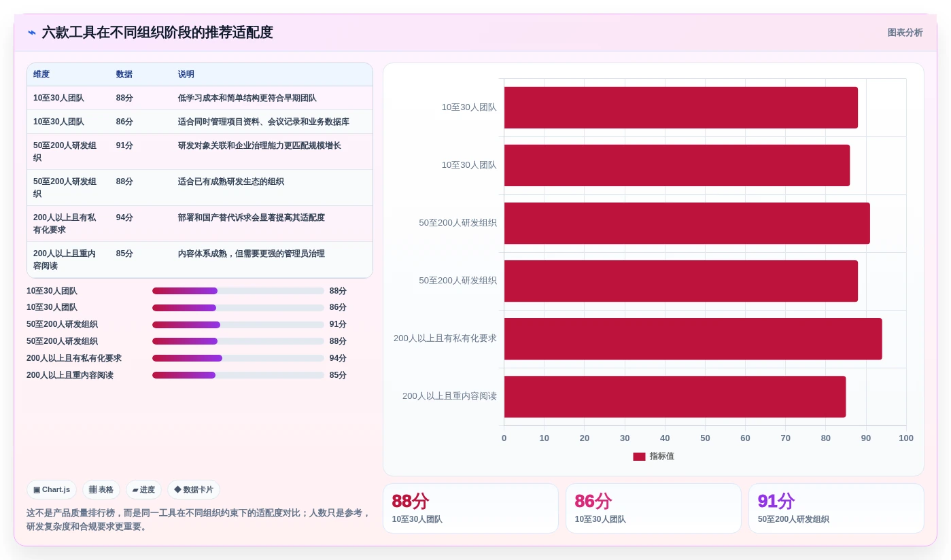Viewport: 951px width, 560px height.
Task: Click the 数据卡片 tag diamond icon
Action: click(177, 489)
